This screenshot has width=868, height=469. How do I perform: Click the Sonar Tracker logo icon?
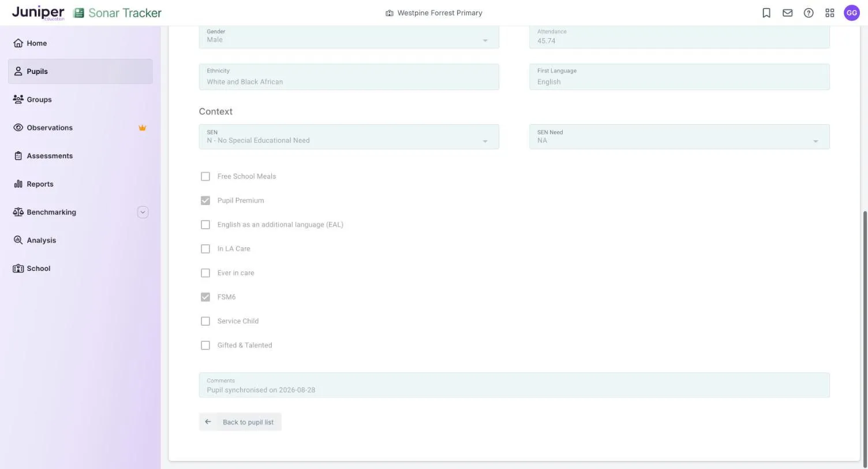79,13
